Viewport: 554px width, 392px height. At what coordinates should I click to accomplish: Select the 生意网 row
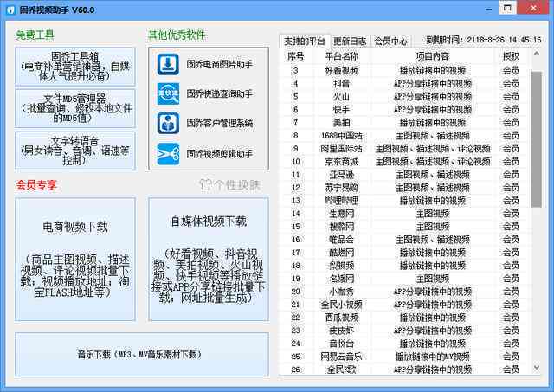pos(404,214)
